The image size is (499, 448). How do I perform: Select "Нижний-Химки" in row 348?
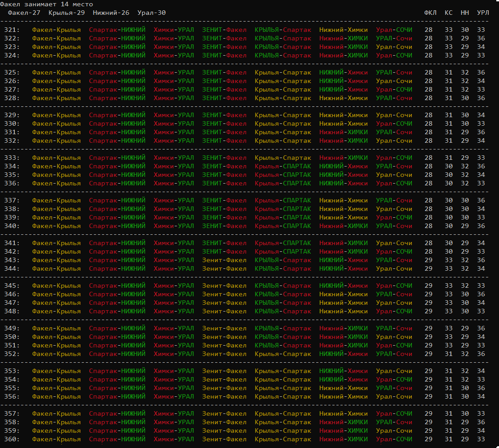pos(344,312)
